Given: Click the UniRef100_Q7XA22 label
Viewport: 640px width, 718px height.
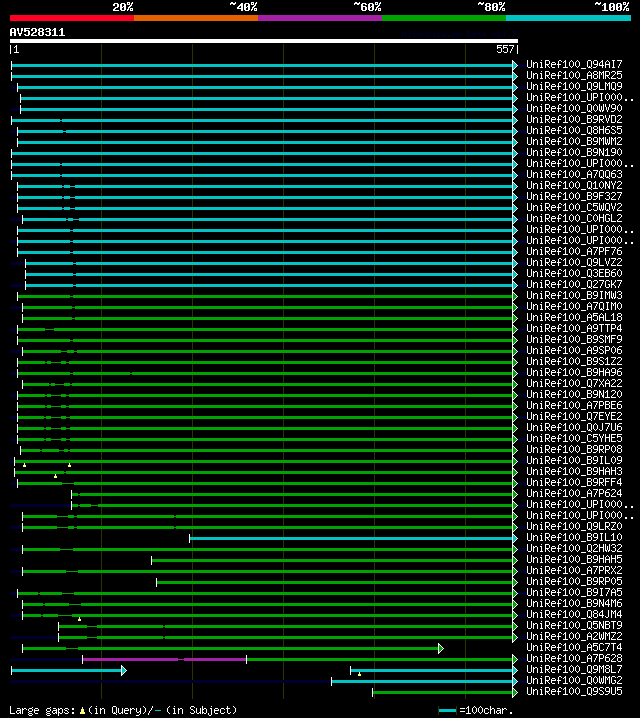Looking at the screenshot, I should (x=574, y=383).
